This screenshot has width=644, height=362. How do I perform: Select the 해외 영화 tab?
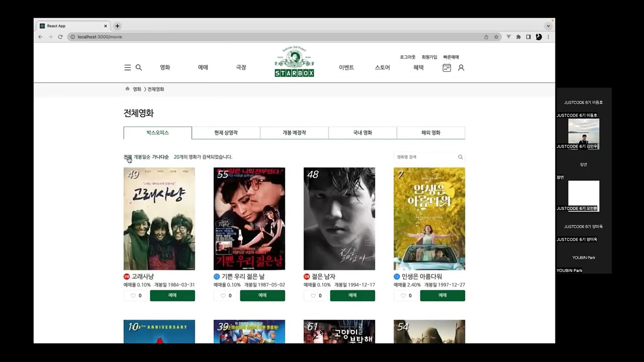pyautogui.click(x=431, y=133)
